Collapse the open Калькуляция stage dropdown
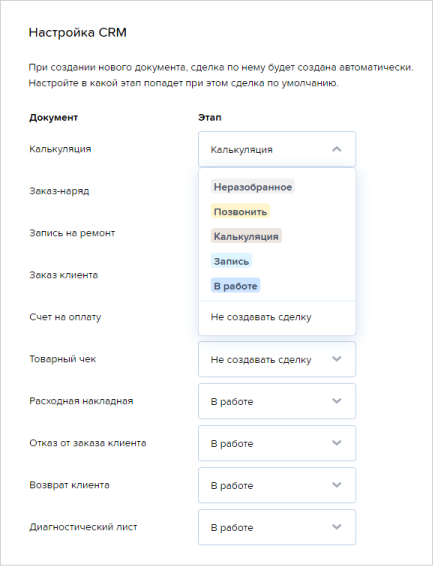This screenshot has height=566, width=434. click(277, 149)
